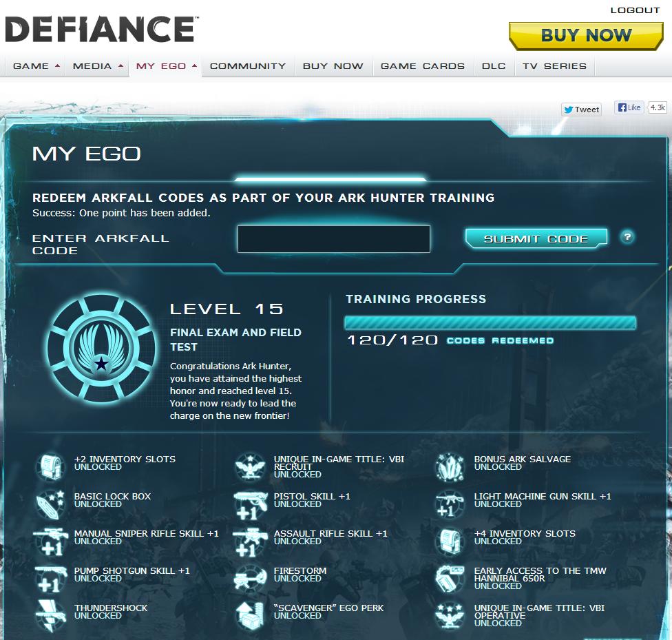
Task: Open the DLC menu item
Action: [x=494, y=66]
